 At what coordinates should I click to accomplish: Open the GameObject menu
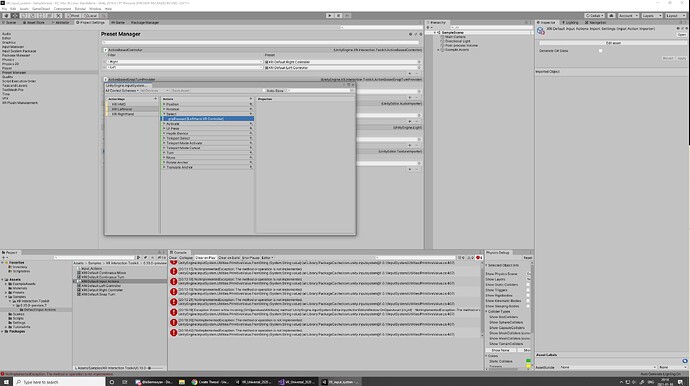[x=41, y=9]
